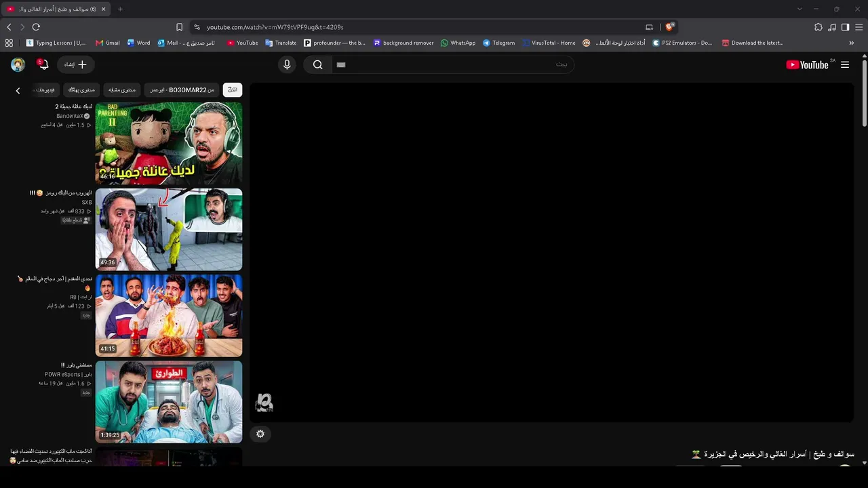Open the Translate bookmark
The width and height of the screenshot is (868, 488).
[x=281, y=43]
